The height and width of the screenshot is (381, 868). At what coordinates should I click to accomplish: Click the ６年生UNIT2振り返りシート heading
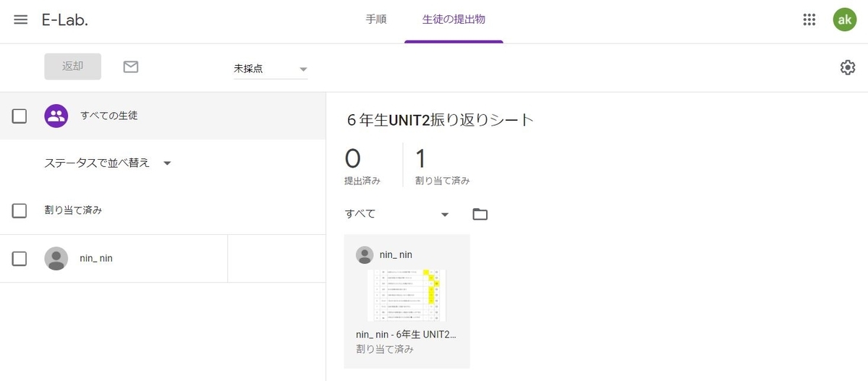pyautogui.click(x=440, y=120)
